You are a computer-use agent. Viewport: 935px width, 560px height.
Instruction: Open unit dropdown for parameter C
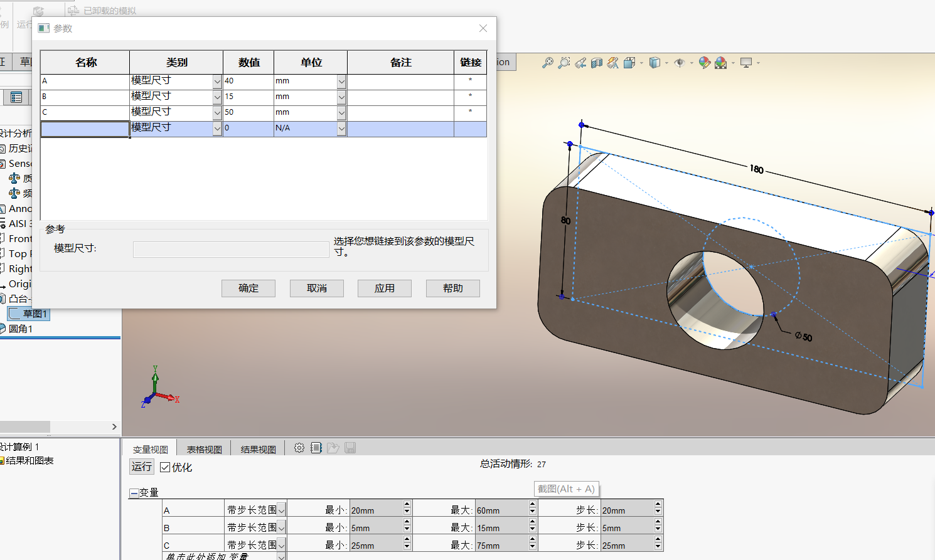tap(341, 112)
